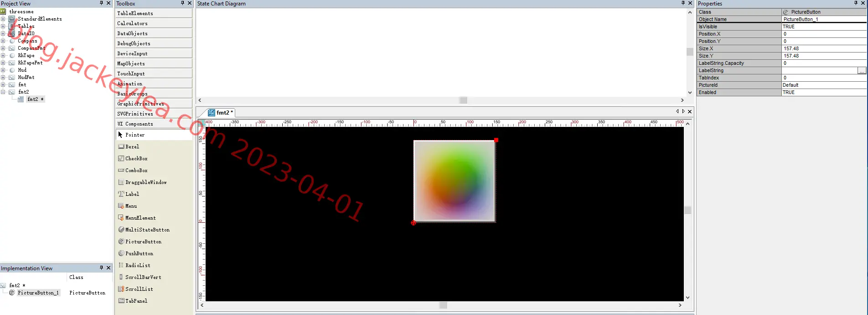The image size is (868, 315).
Task: Open the TableElements toolbox category
Action: coord(154,13)
